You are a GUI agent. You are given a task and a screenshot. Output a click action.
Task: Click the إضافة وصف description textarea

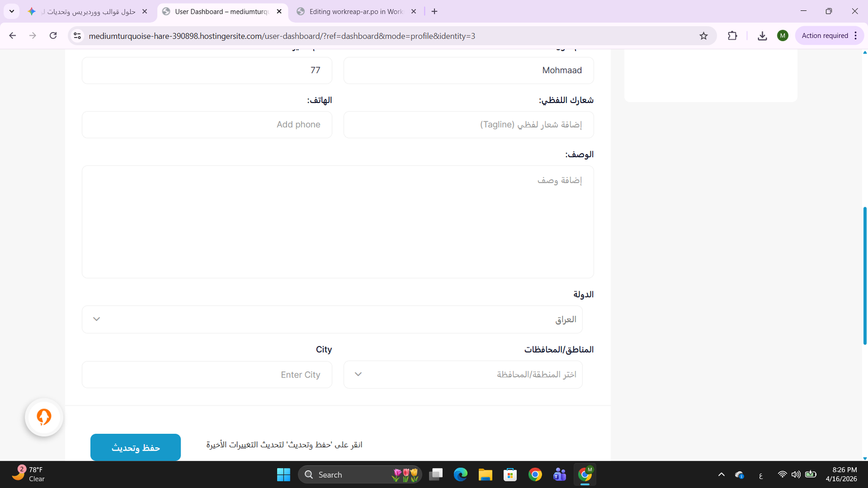[337, 222]
